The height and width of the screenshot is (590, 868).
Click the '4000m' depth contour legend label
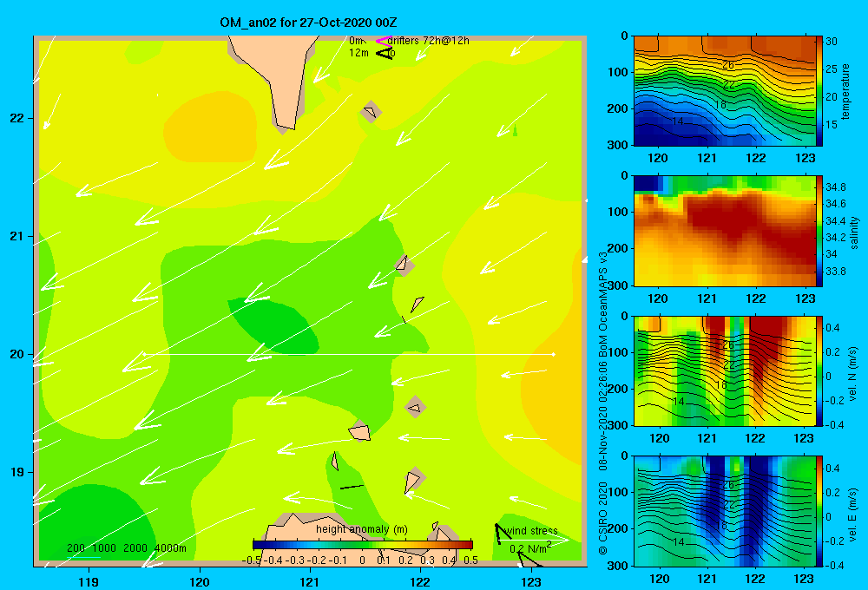click(x=170, y=548)
